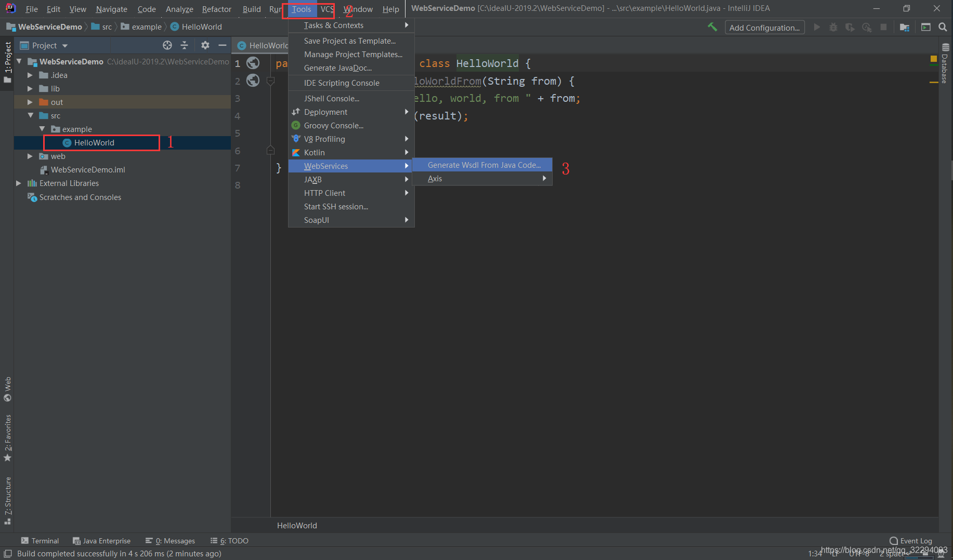The height and width of the screenshot is (560, 953).
Task: Toggle tool window bars icon bottom-left
Action: click(x=8, y=554)
